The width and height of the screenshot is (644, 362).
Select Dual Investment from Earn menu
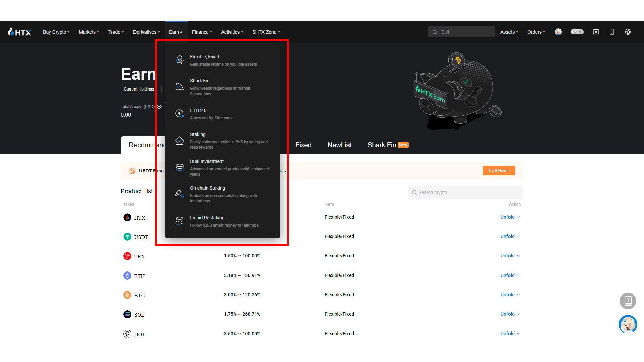click(207, 162)
